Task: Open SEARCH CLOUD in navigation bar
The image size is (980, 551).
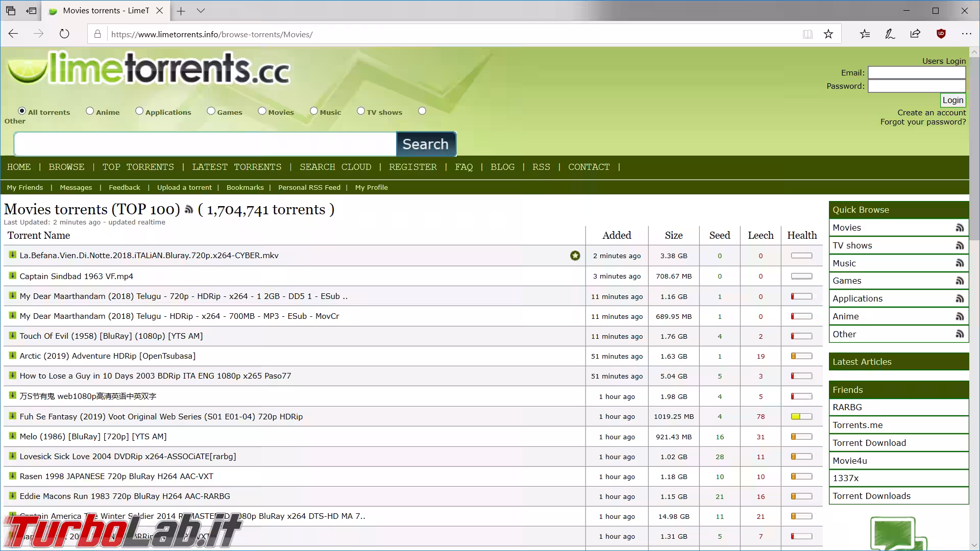Action: click(x=335, y=167)
